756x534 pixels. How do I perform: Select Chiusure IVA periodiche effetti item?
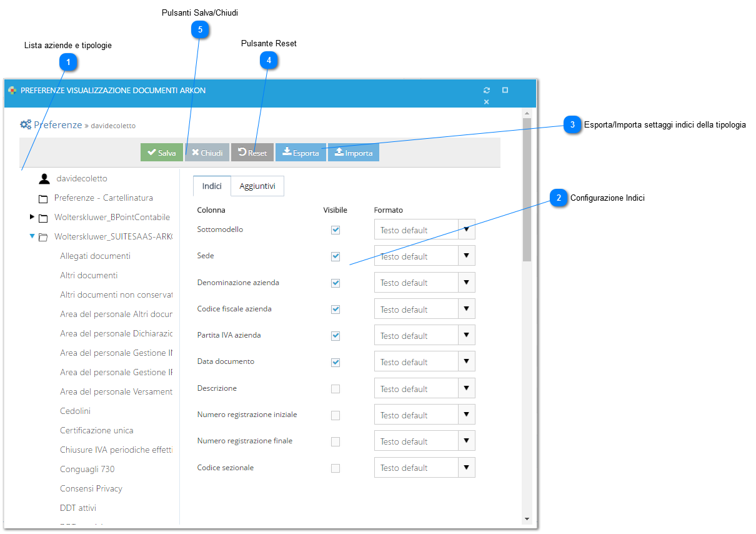click(116, 450)
